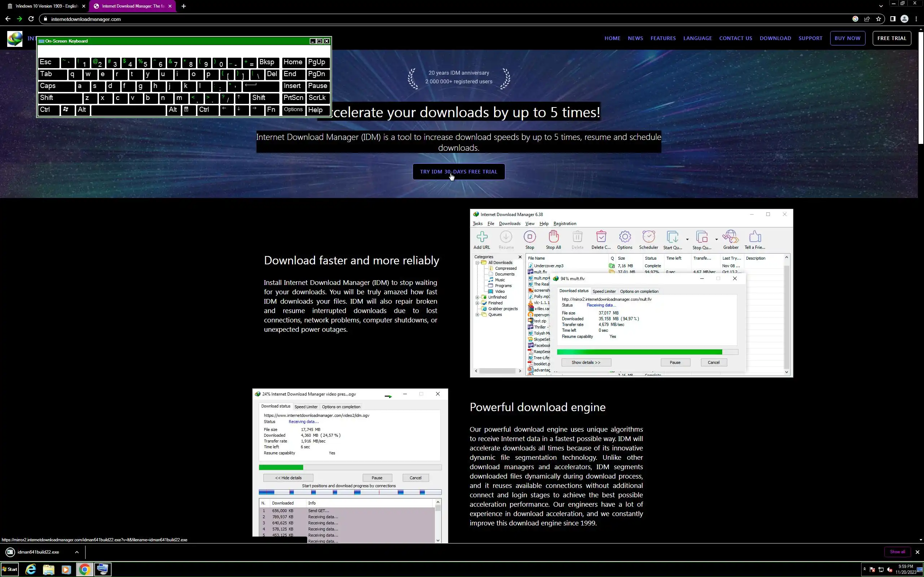
Task: Show hidden system tray icons
Action: tap(864, 569)
